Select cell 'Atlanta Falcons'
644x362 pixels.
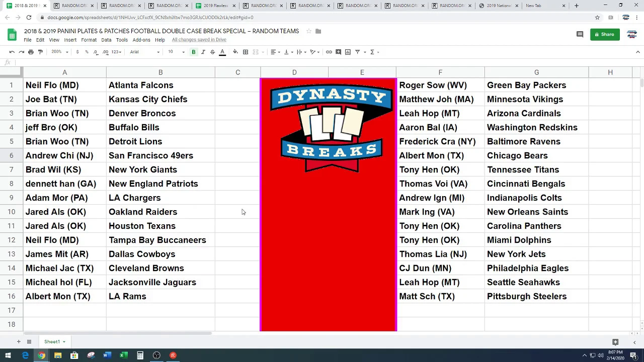click(160, 85)
